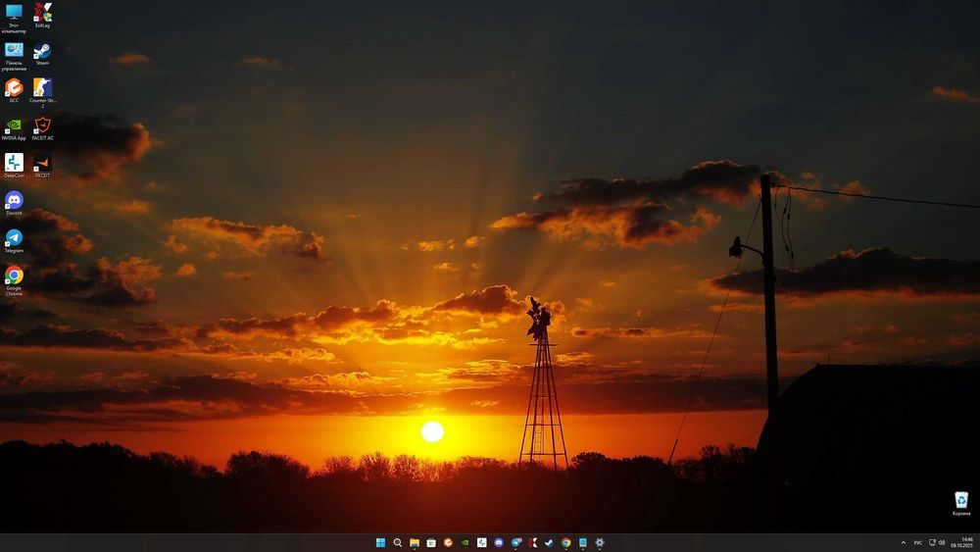Open the clock and date flyout
The width and height of the screenshot is (980, 552).
(962, 542)
